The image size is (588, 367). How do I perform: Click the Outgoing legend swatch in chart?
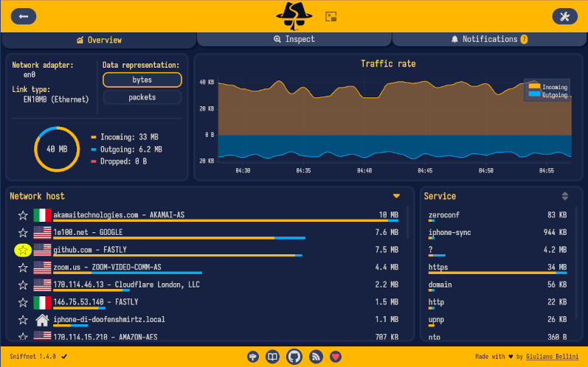[x=534, y=94]
